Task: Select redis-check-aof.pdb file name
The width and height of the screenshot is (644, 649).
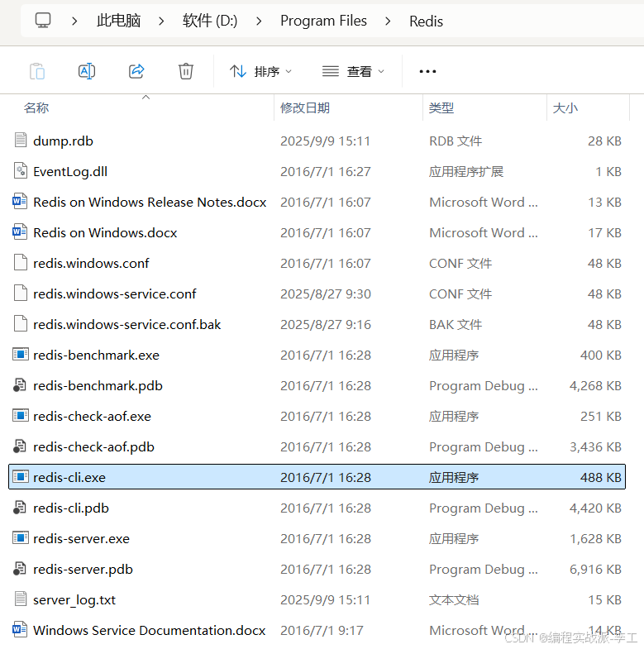Action: pos(93,447)
